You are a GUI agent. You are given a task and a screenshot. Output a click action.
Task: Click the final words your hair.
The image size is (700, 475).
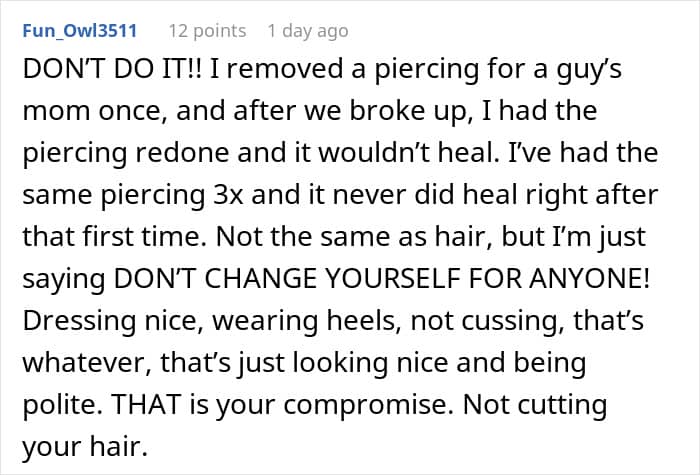pyautogui.click(x=85, y=447)
